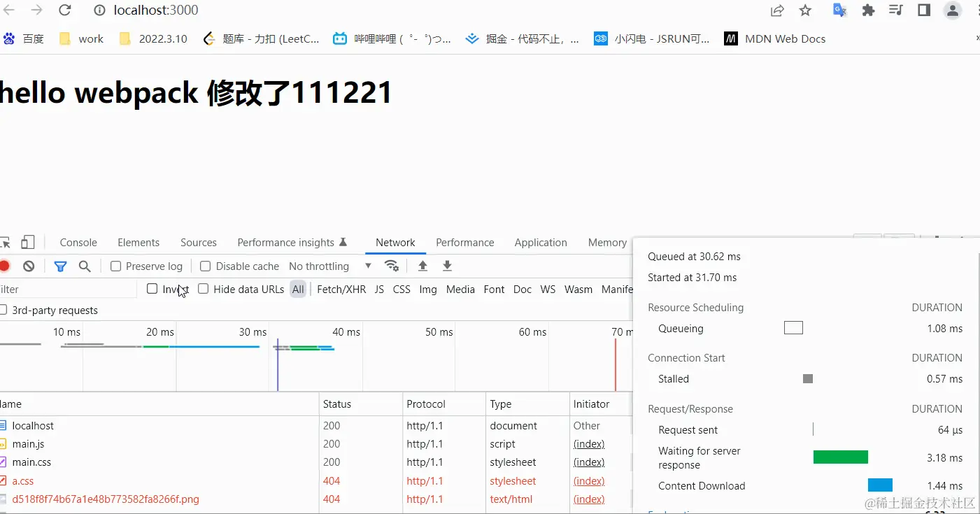The image size is (980, 514).
Task: Open the 掘金 bookmark
Action: [523, 39]
